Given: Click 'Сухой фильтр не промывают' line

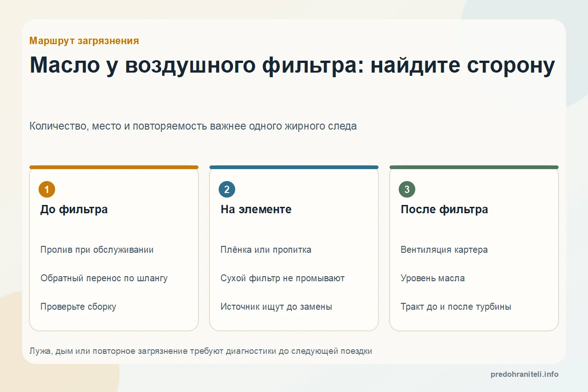Looking at the screenshot, I should coord(283,278).
